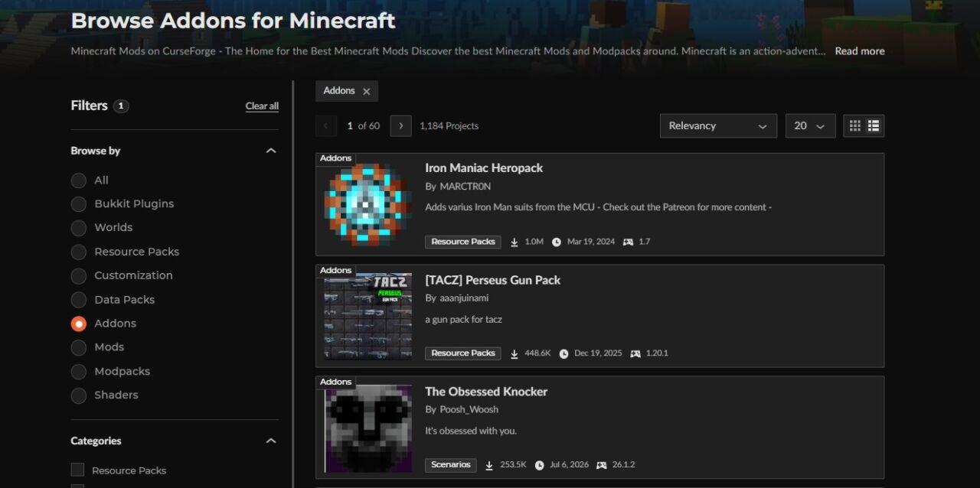Switch to grid view layout
The height and width of the screenshot is (488, 980).
coord(855,125)
